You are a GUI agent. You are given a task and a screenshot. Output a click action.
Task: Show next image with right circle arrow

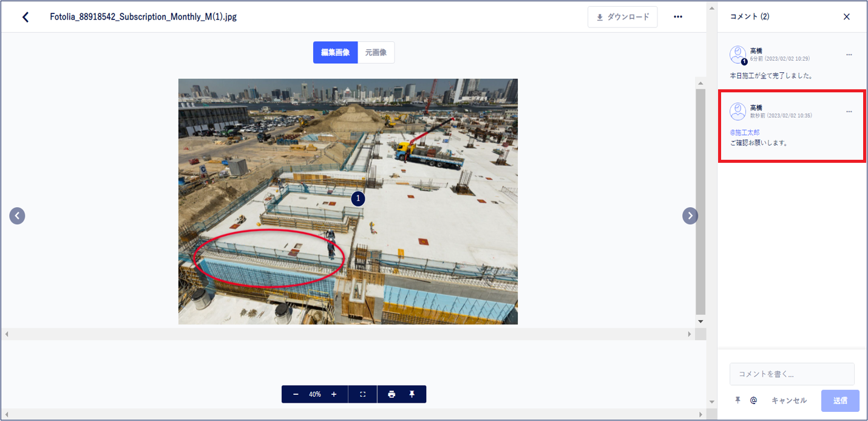point(690,216)
